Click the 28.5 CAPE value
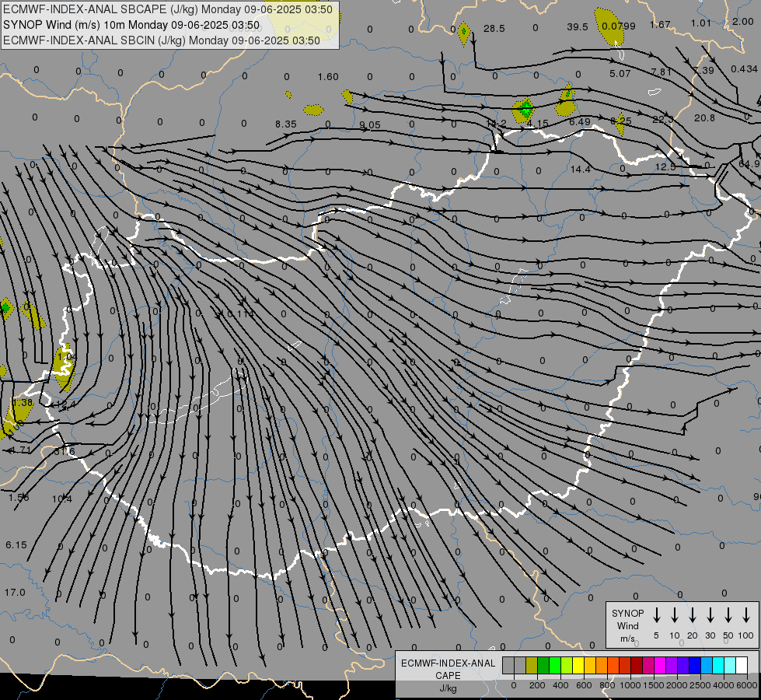Image resolution: width=761 pixels, height=700 pixels. (x=494, y=29)
